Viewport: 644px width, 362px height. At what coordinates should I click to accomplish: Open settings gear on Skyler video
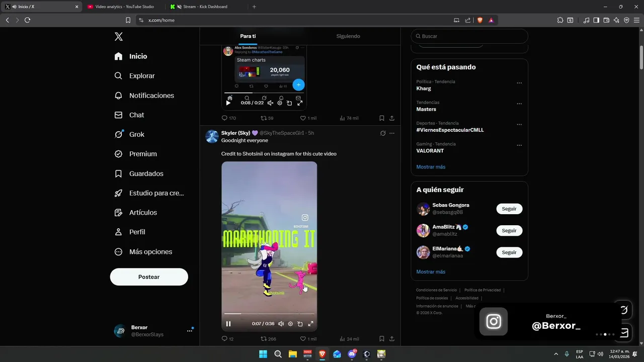[x=290, y=324]
